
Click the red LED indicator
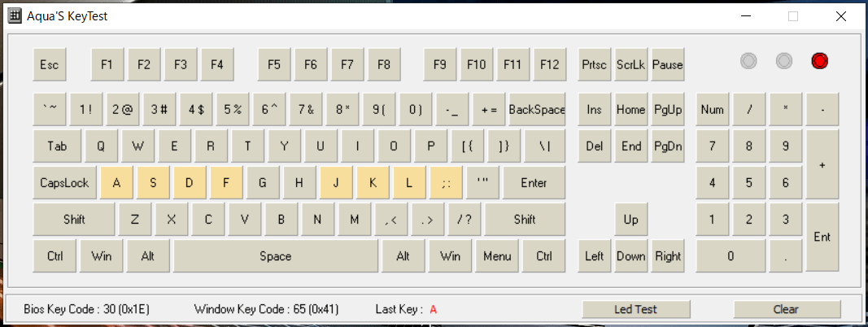pos(819,61)
